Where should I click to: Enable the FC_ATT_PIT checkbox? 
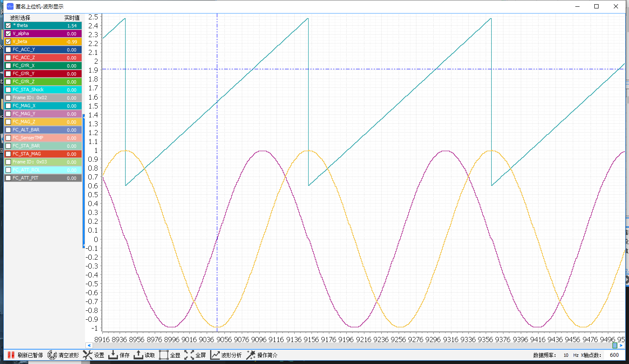tap(8, 178)
